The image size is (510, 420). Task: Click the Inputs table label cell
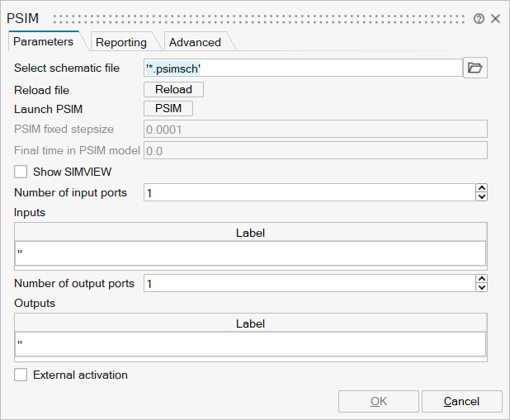click(250, 252)
